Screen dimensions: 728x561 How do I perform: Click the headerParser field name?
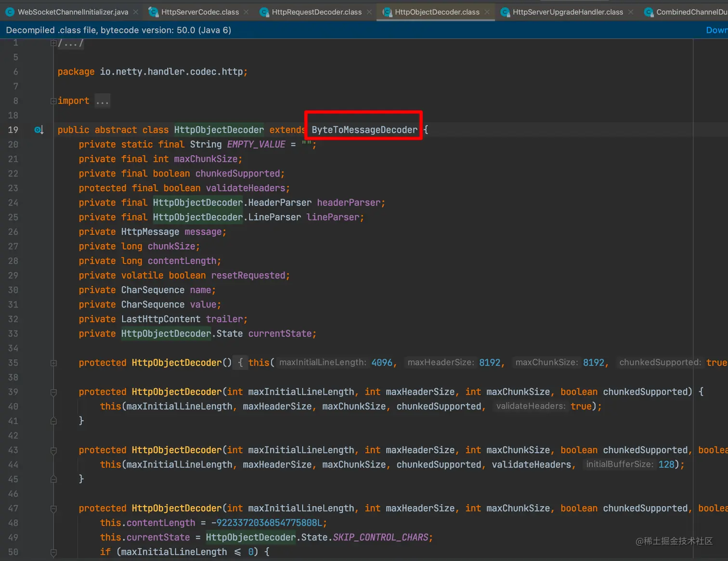pyautogui.click(x=349, y=203)
